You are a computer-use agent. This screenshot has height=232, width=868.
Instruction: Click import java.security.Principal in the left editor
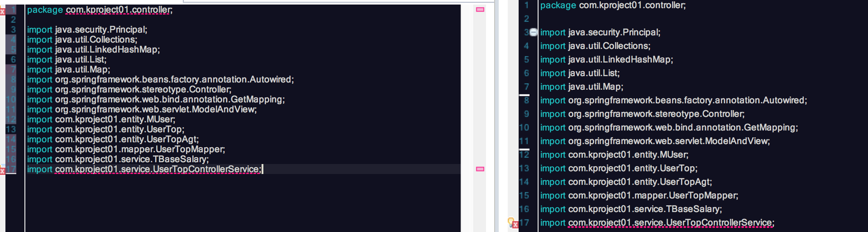(87, 29)
